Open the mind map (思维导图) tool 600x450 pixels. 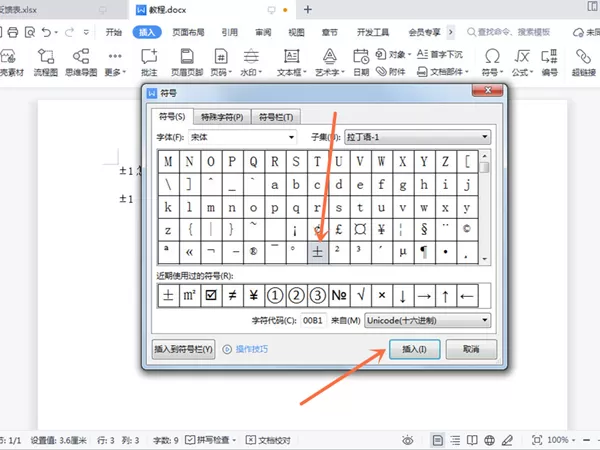[x=81, y=62]
